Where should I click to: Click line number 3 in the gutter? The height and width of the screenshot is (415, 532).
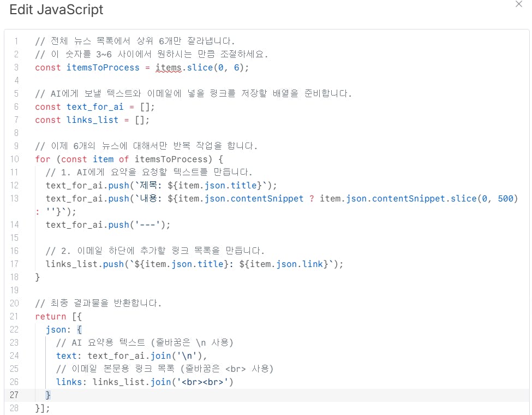click(x=16, y=67)
